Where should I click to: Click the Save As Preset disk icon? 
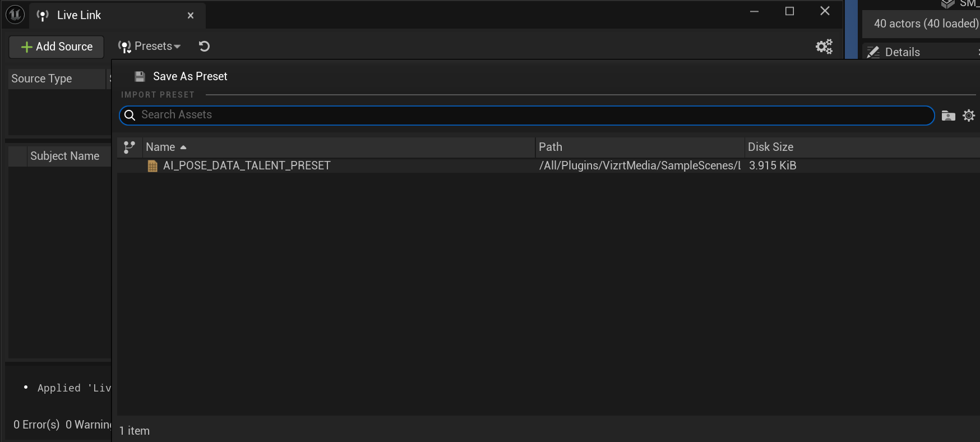pos(140,76)
